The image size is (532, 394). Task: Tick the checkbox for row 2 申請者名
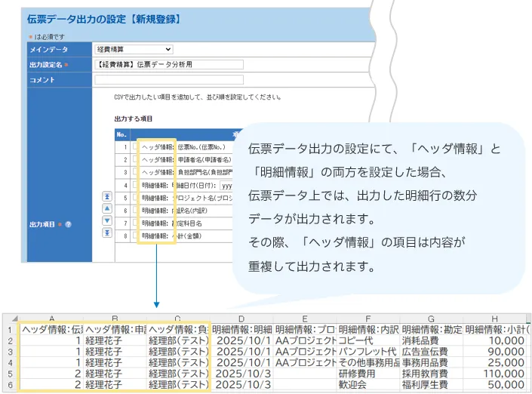[135, 160]
